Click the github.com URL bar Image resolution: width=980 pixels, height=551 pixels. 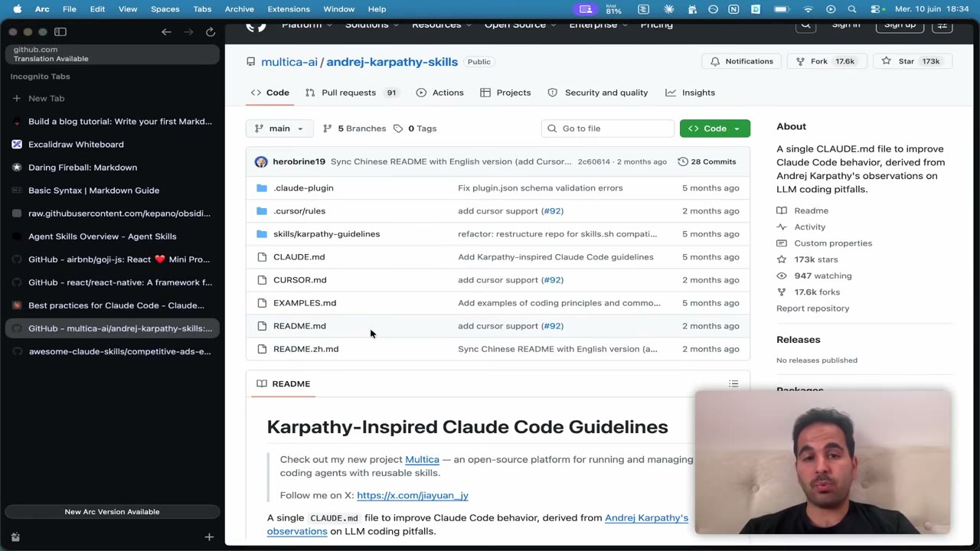(x=112, y=54)
